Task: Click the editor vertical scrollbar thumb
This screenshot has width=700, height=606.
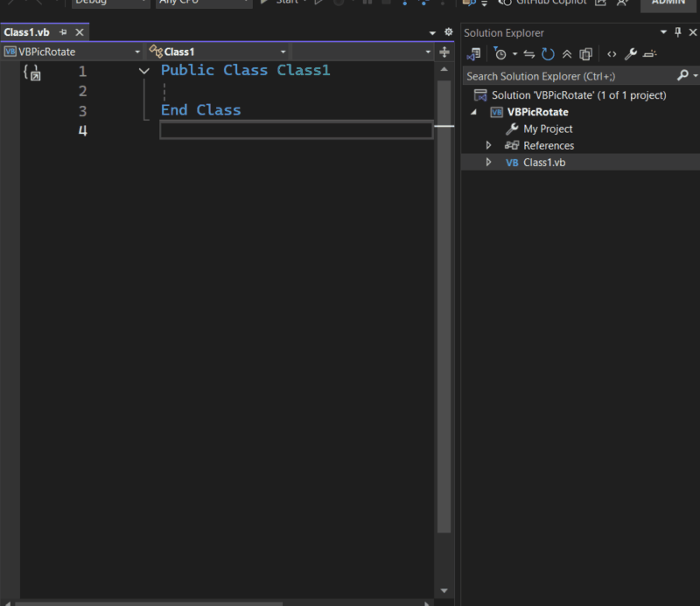Action: coord(444,307)
